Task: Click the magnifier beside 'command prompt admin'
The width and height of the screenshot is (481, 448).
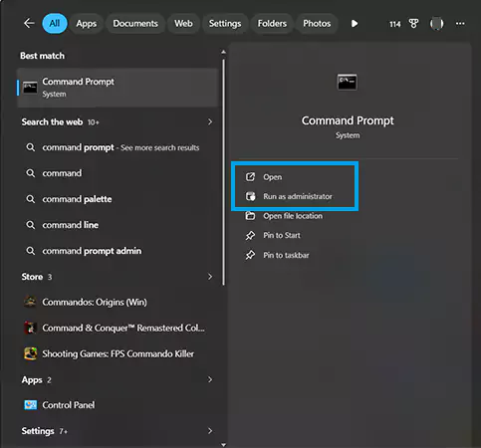Action: click(x=31, y=251)
